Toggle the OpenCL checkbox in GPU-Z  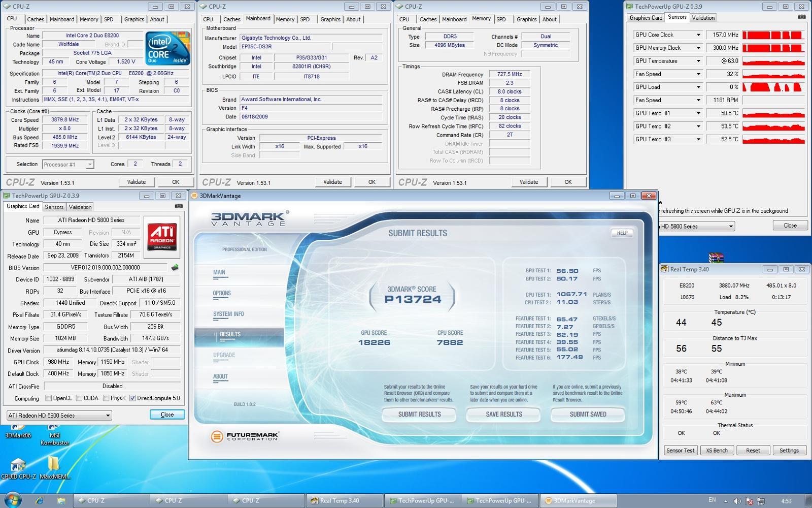point(49,398)
